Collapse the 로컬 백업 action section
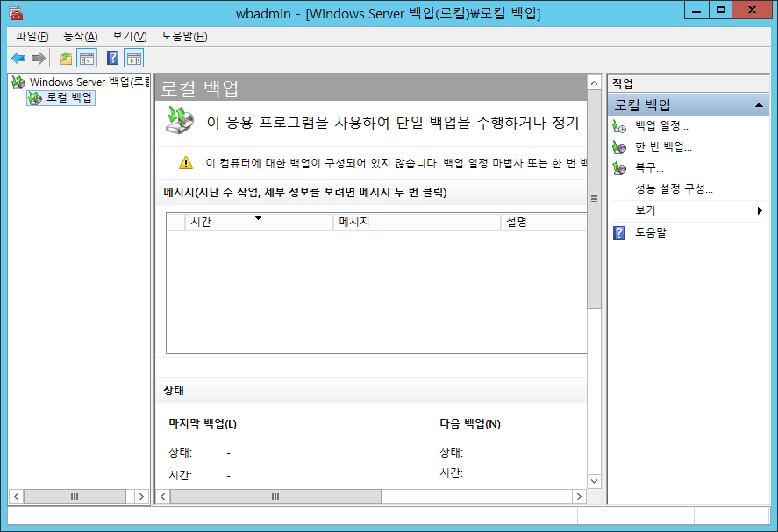 [759, 104]
